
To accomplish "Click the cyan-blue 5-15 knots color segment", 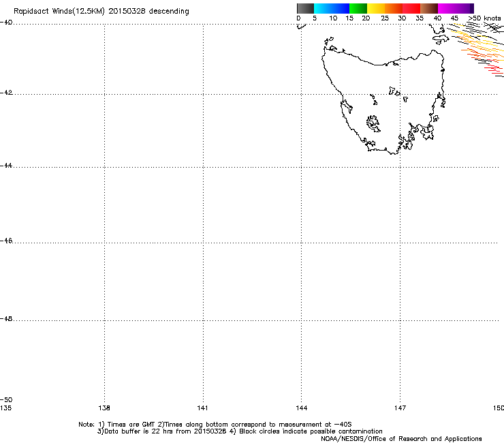I will pos(332,8).
